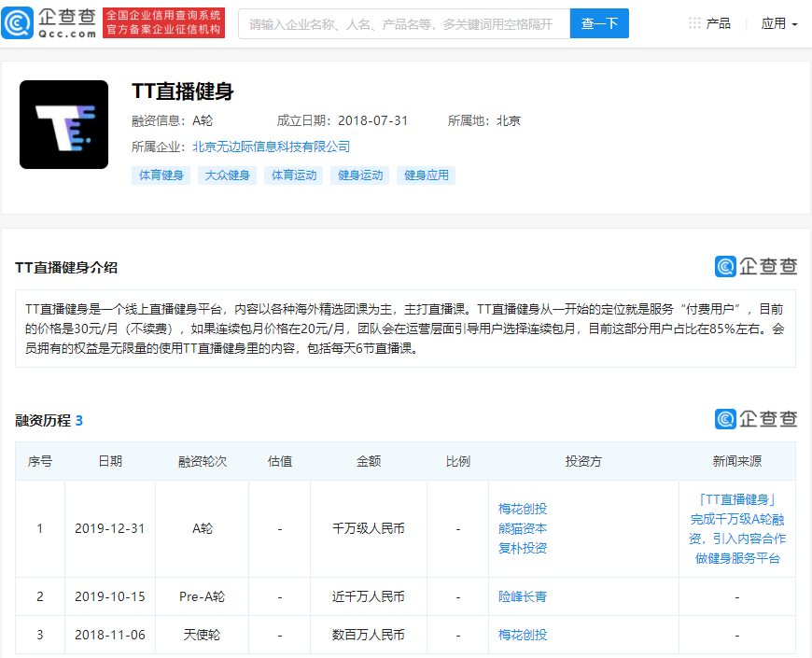Click the date 2018-11-06 cell
This screenshot has height=658, width=812.
tap(110, 635)
